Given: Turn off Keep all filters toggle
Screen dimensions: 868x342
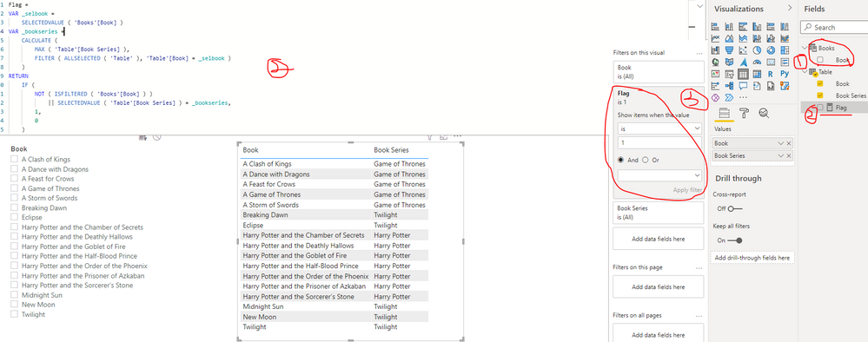Looking at the screenshot, I should tap(734, 240).
